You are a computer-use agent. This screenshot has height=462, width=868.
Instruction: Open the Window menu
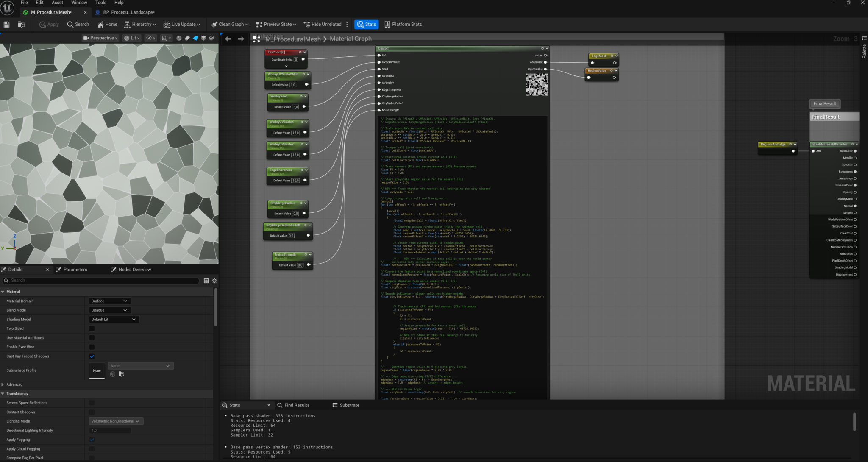pyautogui.click(x=79, y=3)
